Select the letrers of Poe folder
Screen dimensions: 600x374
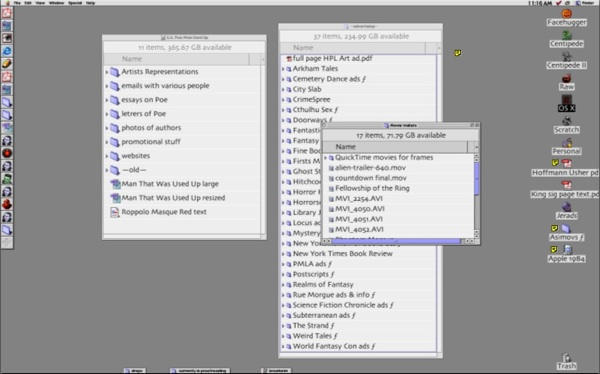click(x=143, y=114)
